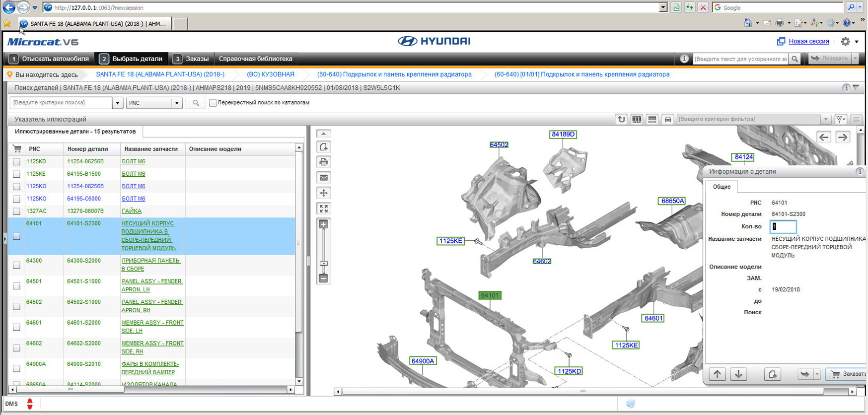Enable cross-catalog search checkbox
The width and height of the screenshot is (868, 415).
pos(213,103)
